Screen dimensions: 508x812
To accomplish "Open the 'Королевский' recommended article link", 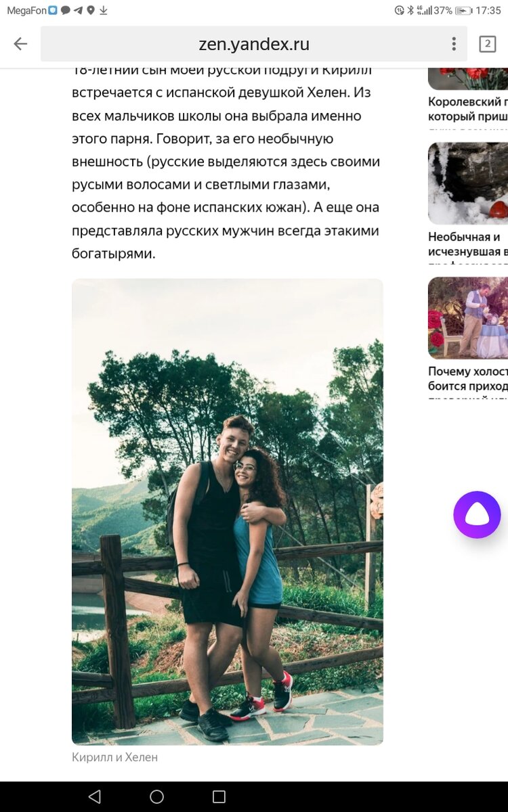I will click(x=468, y=109).
